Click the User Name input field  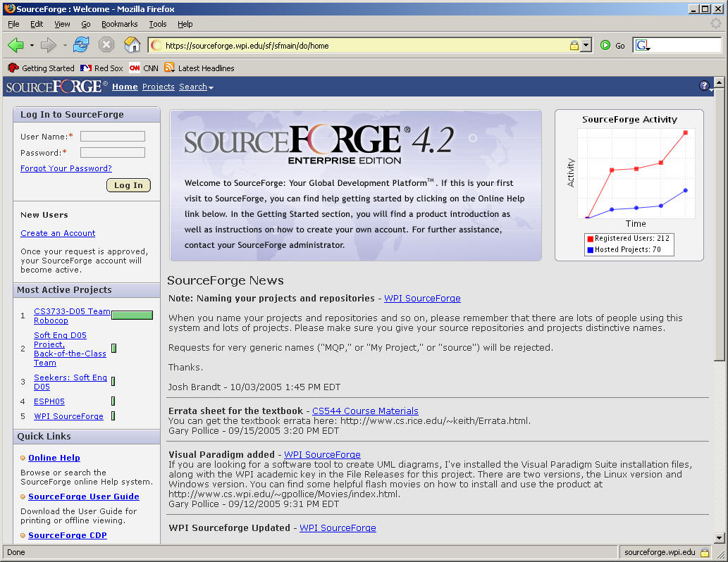tap(112, 137)
